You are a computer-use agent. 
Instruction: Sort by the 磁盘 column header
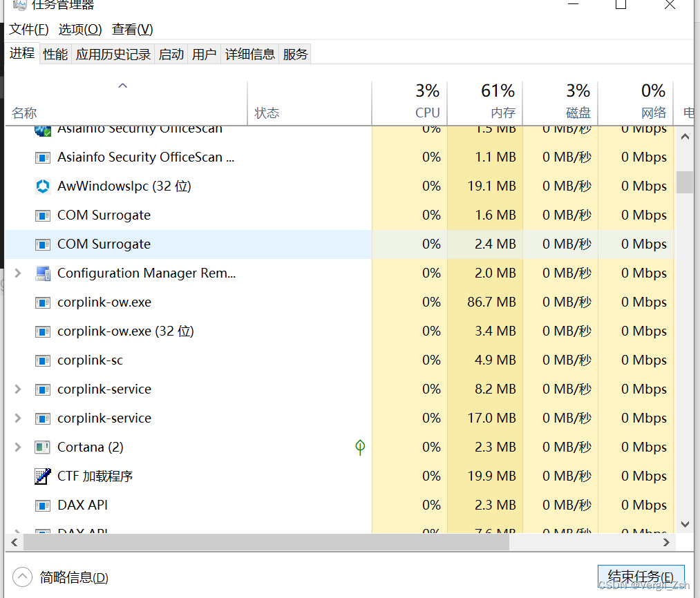[x=560, y=104]
